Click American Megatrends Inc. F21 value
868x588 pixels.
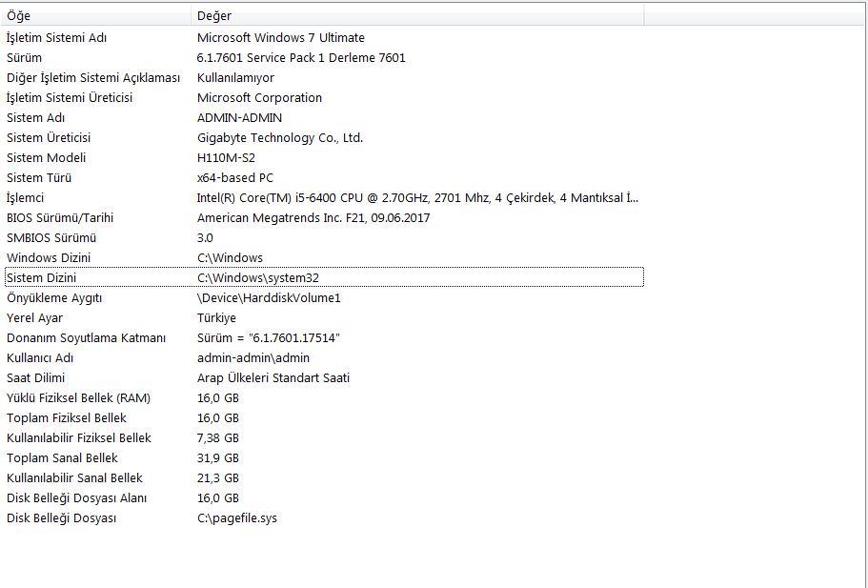(x=313, y=217)
